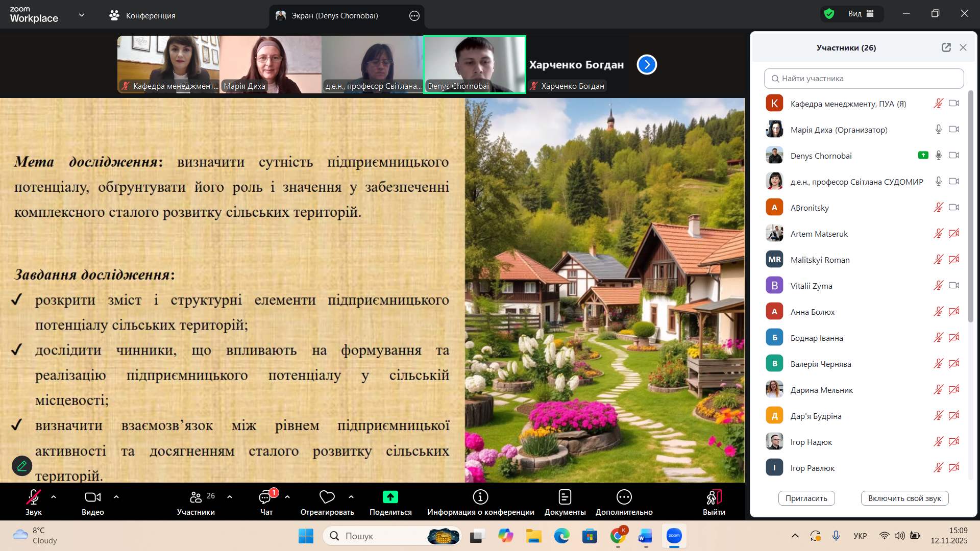980x551 pixels.
Task: Open Zoom Workplace dropdown chevron
Action: pyautogui.click(x=82, y=15)
